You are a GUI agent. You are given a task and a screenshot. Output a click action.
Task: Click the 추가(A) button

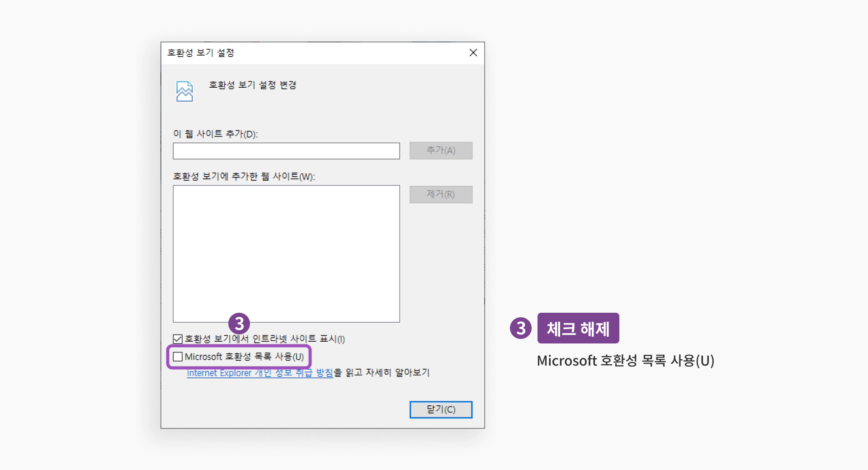pyautogui.click(x=441, y=150)
